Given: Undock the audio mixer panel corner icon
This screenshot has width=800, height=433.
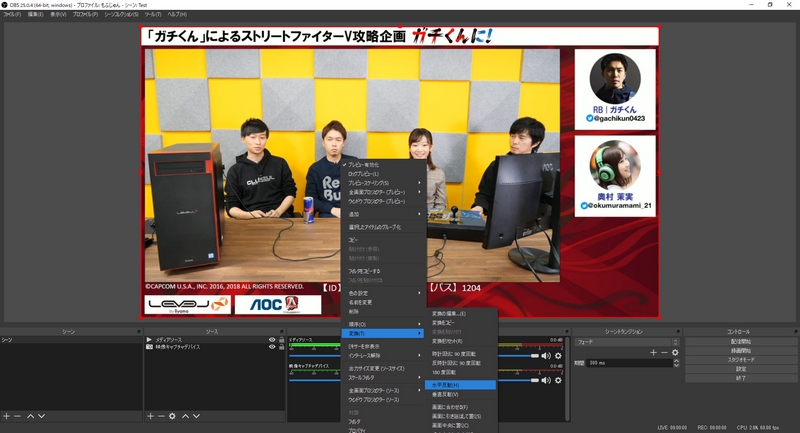Looking at the screenshot, I should pos(566,332).
